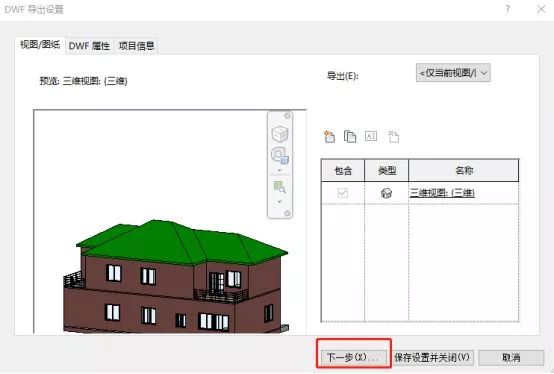The image size is (554, 374).
Task: Open the DWF 属性 tab
Action: pos(89,46)
